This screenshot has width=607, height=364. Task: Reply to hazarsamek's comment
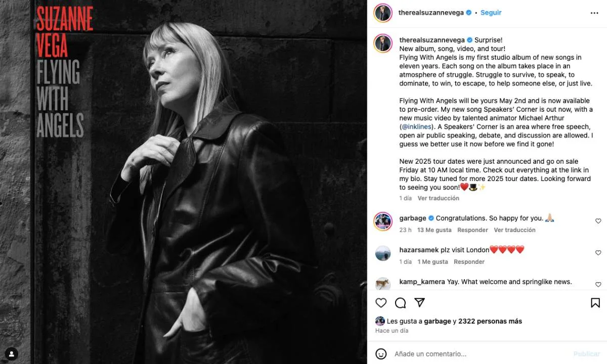(469, 262)
